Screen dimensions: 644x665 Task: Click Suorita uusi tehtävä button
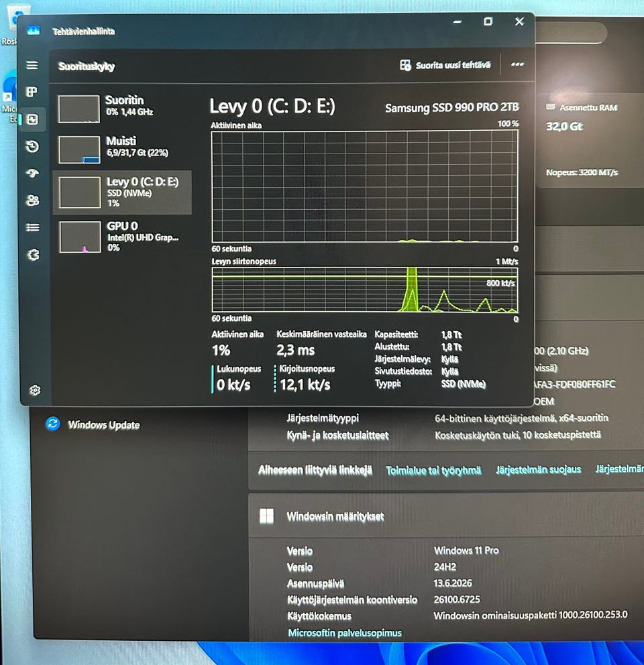pyautogui.click(x=445, y=65)
